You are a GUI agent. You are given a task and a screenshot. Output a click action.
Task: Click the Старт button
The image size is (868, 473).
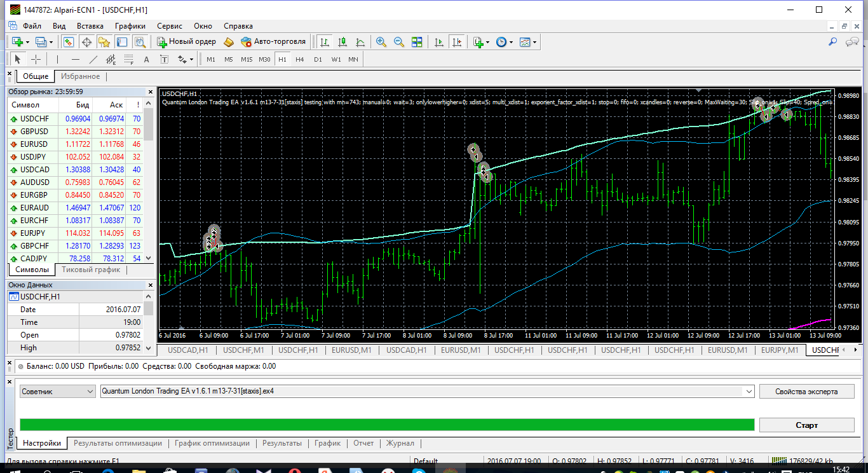(806, 425)
